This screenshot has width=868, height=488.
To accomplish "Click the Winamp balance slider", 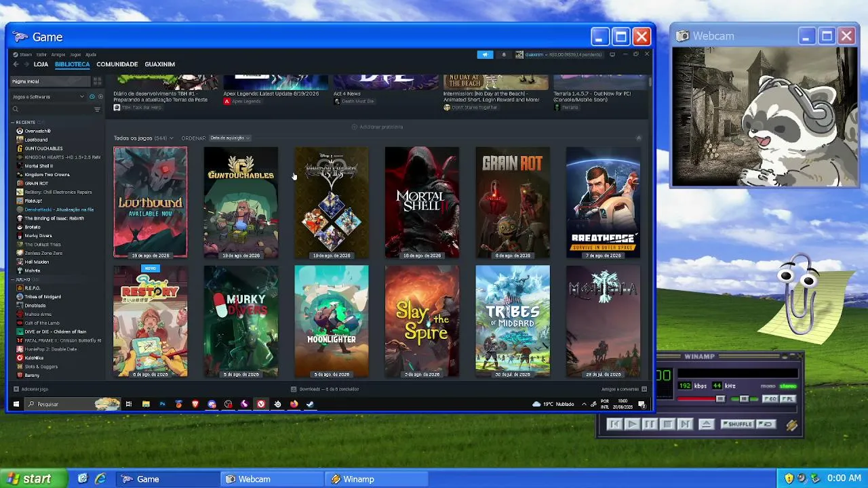I will (x=745, y=399).
